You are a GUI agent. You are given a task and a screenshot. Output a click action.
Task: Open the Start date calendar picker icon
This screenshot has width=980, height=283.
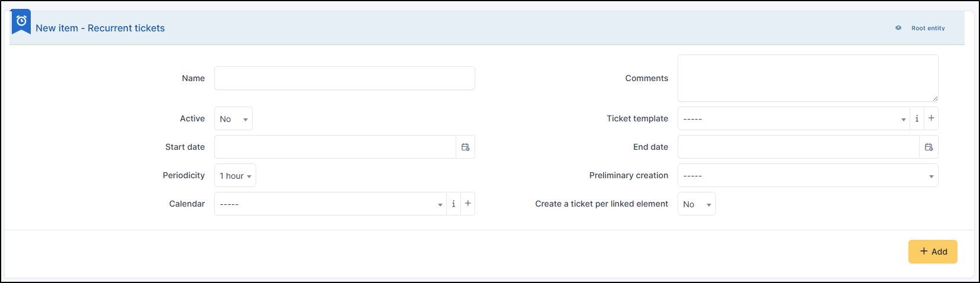[465, 147]
